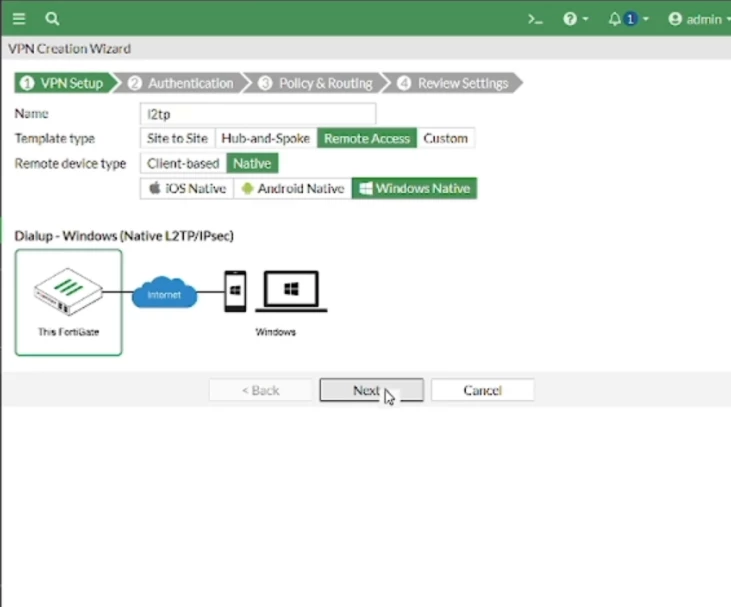
Task: Click the Next button
Action: [372, 390]
